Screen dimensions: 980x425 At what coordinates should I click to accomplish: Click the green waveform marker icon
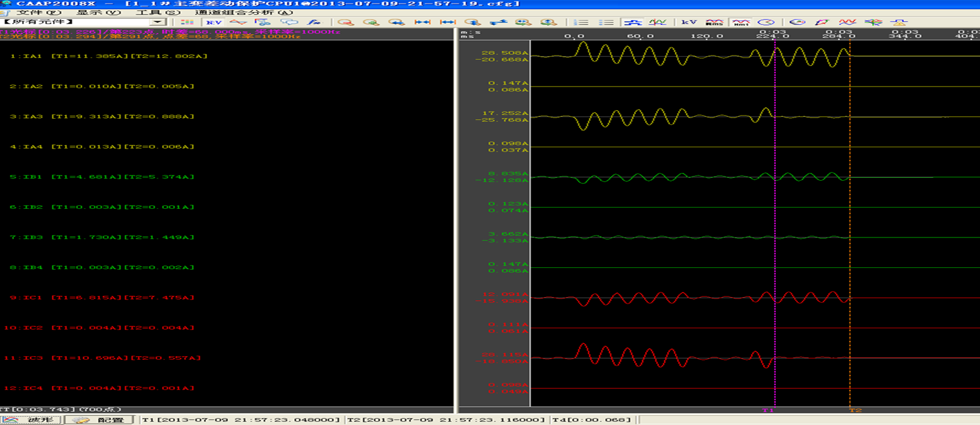[658, 22]
